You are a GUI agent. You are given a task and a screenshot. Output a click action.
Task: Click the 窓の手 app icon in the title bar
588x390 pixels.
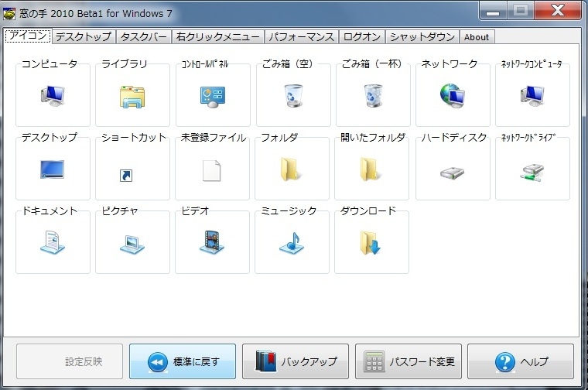[9, 14]
